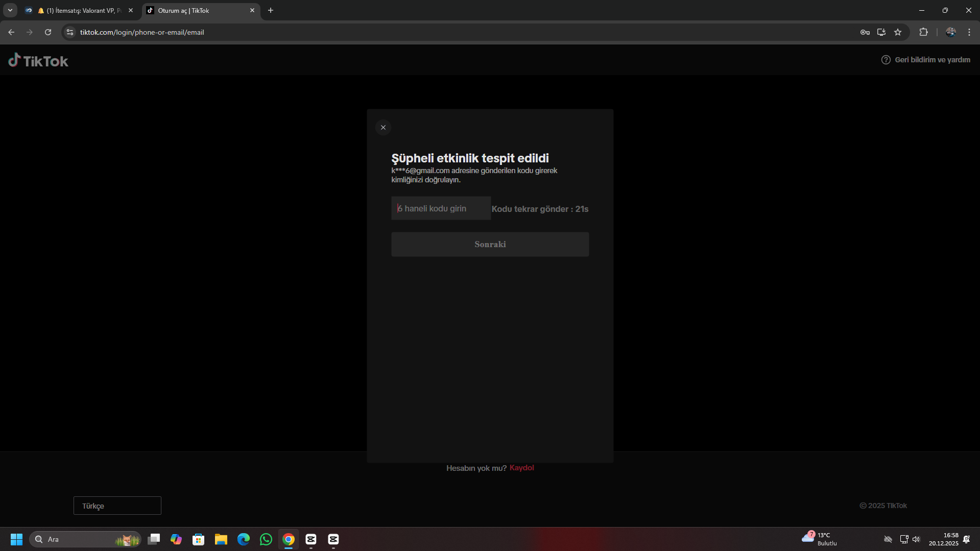Click the TikTok logo
Image resolution: width=980 pixels, height=551 pixels.
coord(38,60)
